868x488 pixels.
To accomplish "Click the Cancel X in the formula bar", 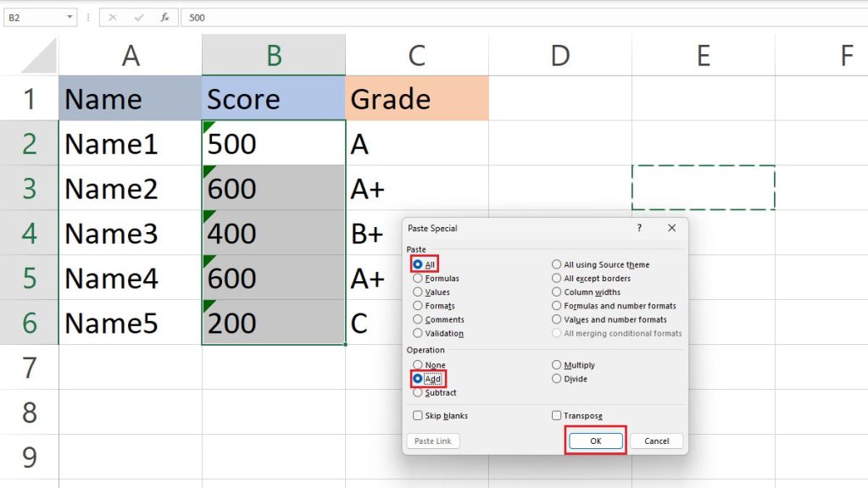I will tap(113, 17).
